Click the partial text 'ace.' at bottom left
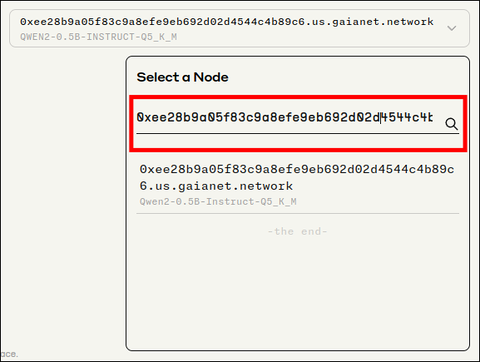The height and width of the screenshot is (362, 480). click(9, 354)
